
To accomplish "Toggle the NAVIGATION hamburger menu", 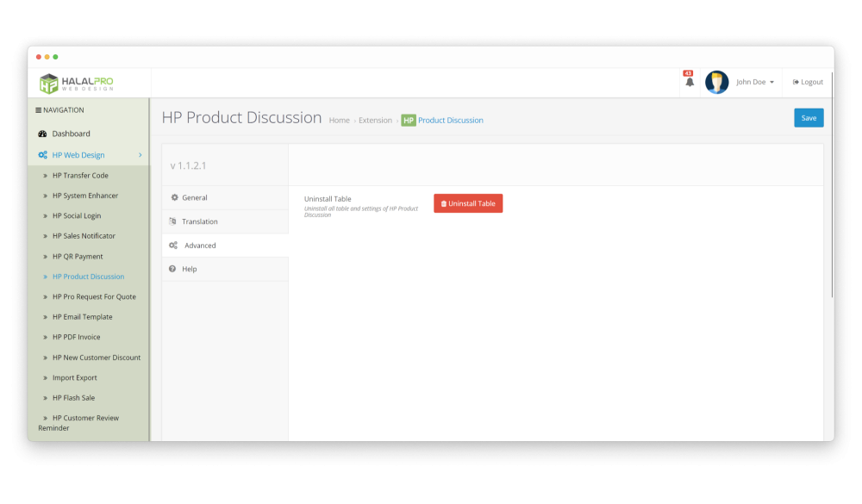I will [x=39, y=110].
